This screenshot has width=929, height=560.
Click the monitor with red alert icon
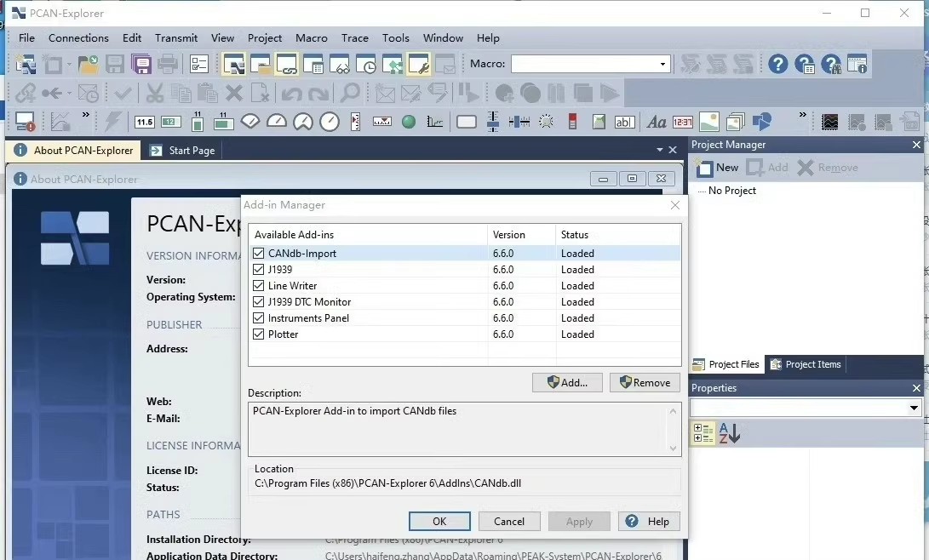(x=25, y=122)
